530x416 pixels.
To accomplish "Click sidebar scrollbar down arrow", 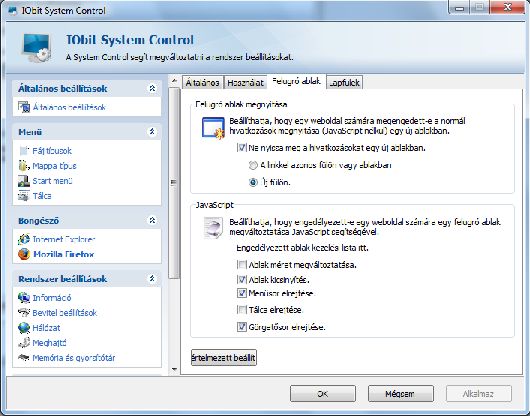I will point(174,369).
